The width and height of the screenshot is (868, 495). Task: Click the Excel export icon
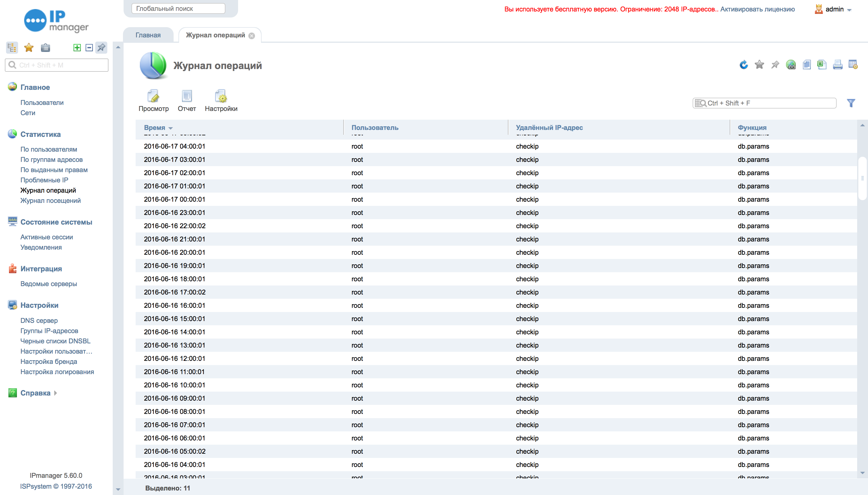822,65
